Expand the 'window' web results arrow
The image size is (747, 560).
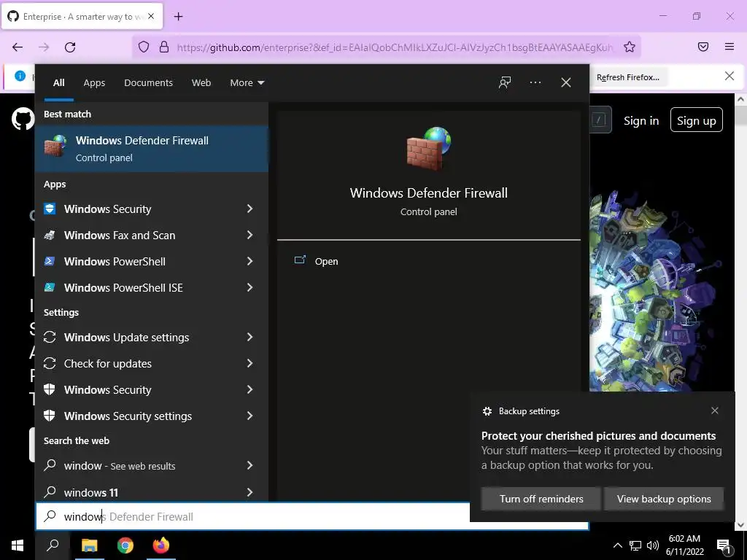coord(249,465)
